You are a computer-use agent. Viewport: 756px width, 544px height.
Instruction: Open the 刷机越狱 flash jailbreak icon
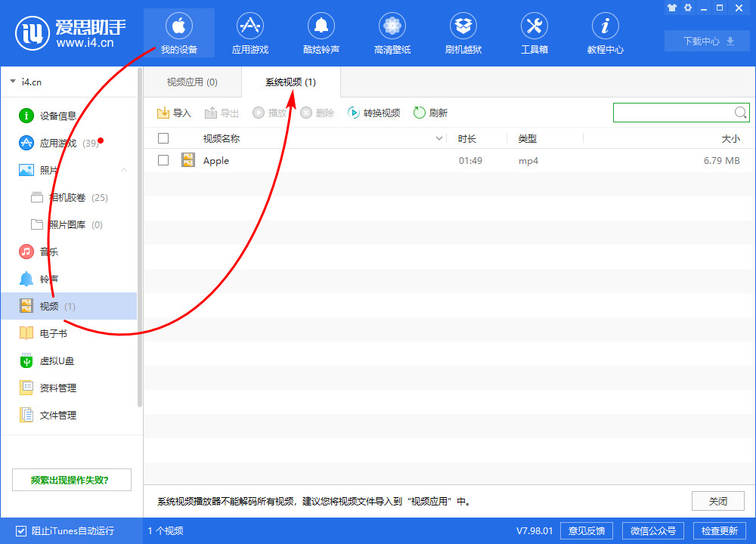tap(463, 26)
